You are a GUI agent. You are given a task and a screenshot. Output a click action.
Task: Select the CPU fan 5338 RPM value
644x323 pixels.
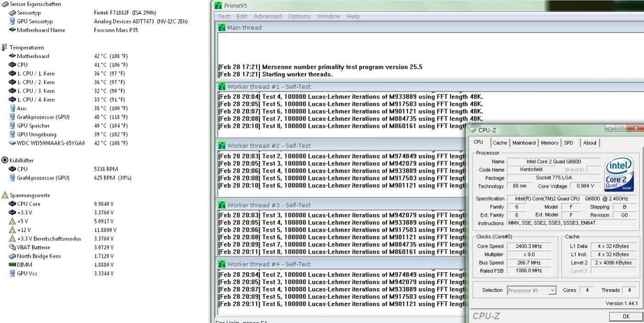pos(106,169)
